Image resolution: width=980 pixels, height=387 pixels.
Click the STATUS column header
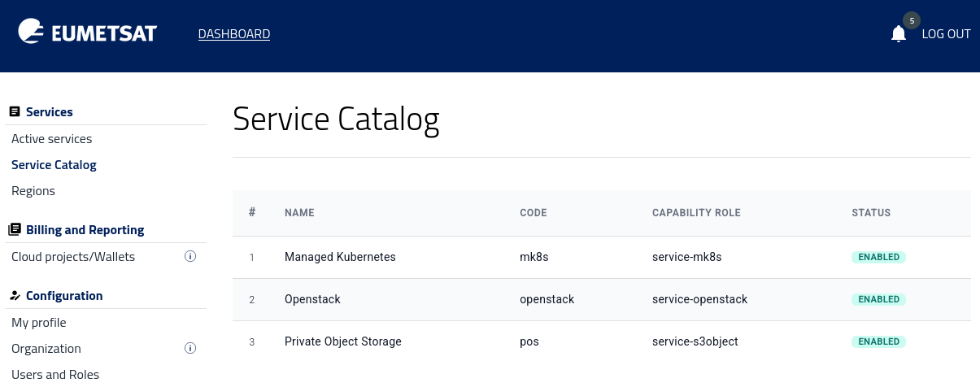click(871, 213)
